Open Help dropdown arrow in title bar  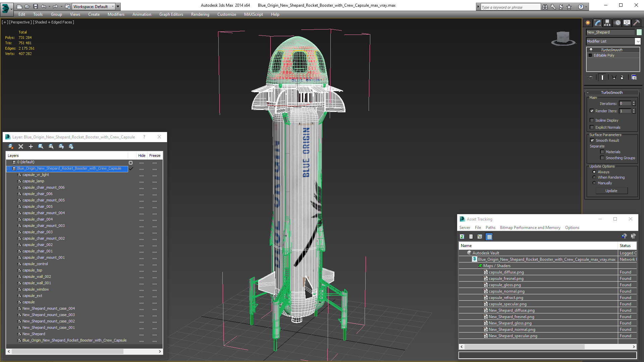point(586,7)
